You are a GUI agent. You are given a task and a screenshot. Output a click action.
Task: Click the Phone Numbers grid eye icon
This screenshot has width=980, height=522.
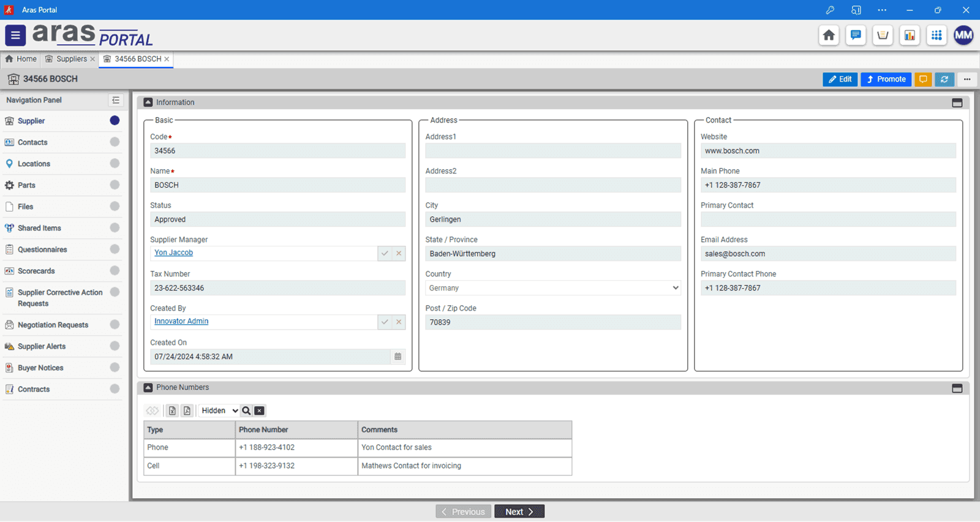tap(152, 410)
